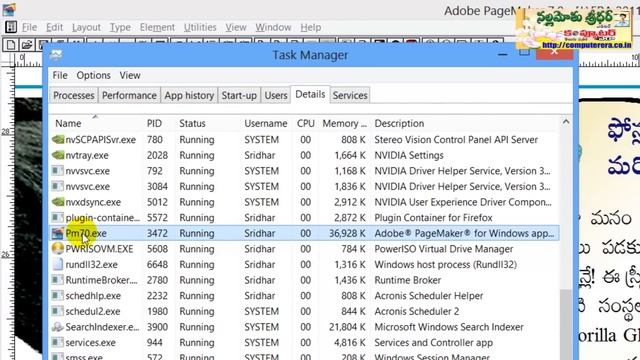Click the PageMaker application icon in title bar
Image resolution: width=640 pixels, height=360 pixels.
[9, 9]
